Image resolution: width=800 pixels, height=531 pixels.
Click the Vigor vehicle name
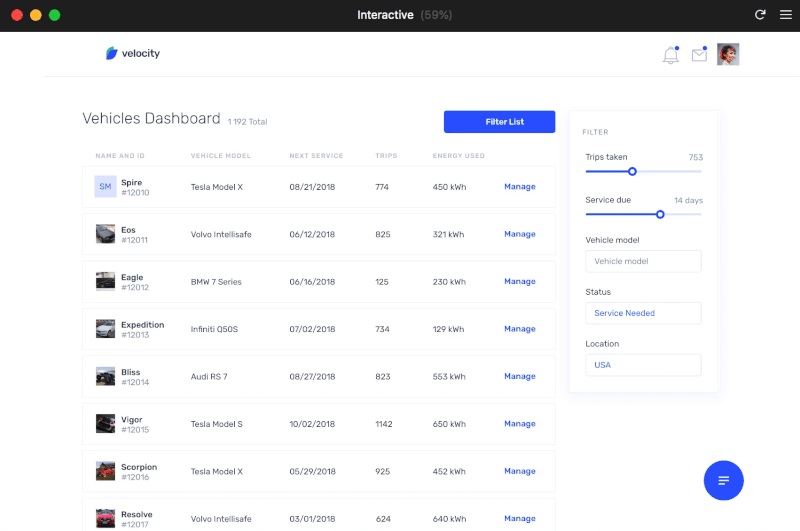pos(132,420)
